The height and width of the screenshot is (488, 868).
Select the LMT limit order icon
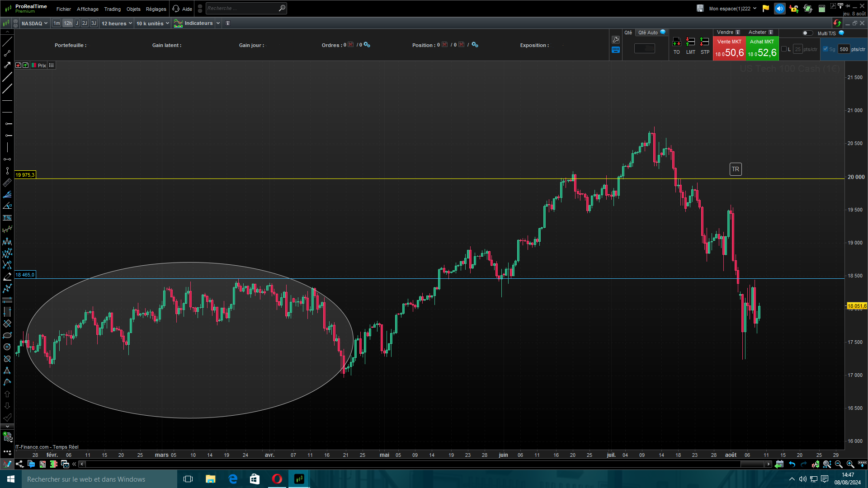tap(690, 42)
